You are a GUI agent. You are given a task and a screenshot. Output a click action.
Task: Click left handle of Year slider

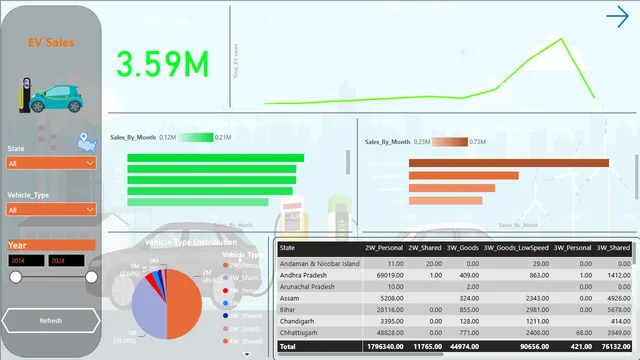16,277
